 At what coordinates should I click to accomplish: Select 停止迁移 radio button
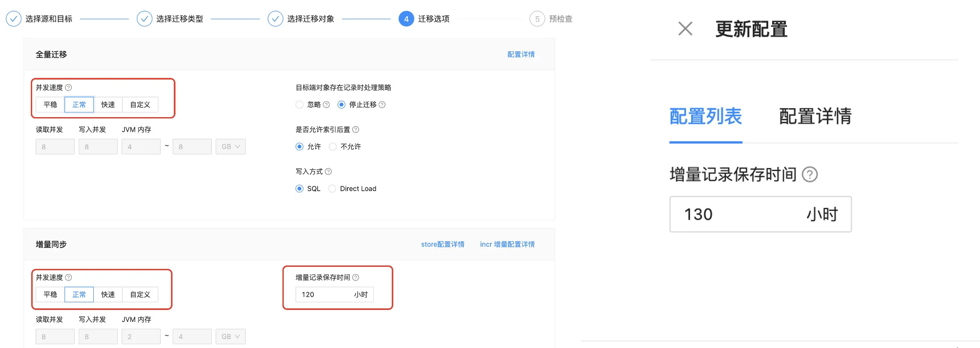point(342,105)
